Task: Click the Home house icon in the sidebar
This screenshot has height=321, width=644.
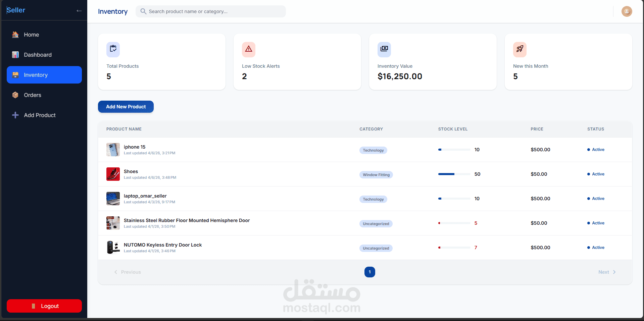Action: (15, 35)
